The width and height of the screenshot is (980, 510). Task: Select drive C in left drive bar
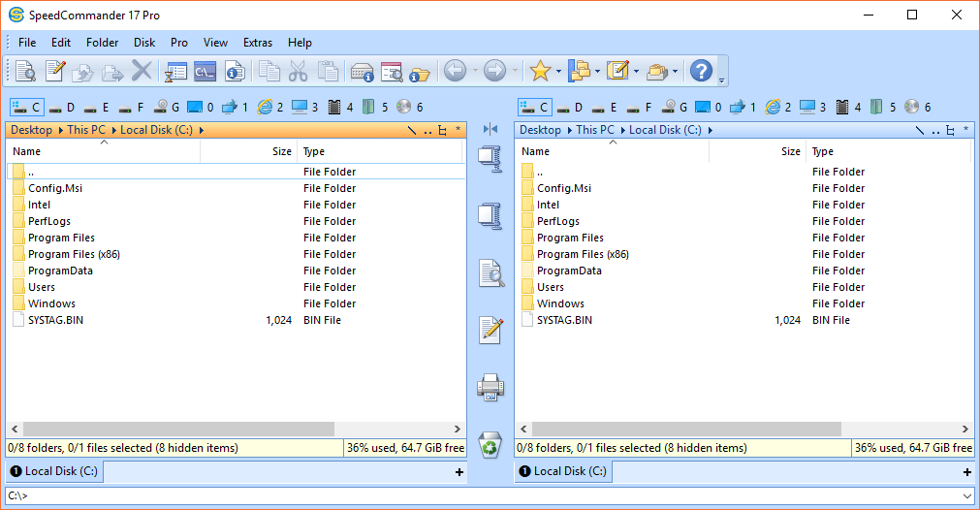pyautogui.click(x=27, y=108)
